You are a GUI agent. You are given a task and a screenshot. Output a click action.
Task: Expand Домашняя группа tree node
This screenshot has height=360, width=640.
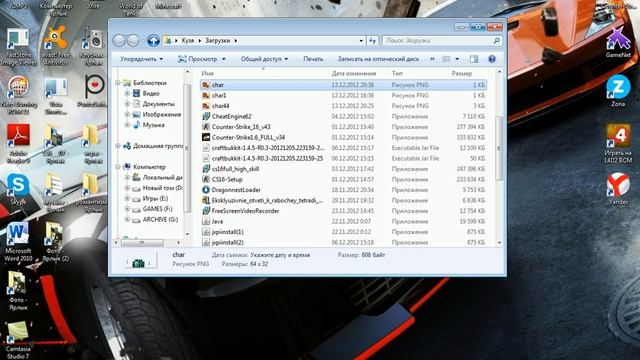tap(118, 146)
